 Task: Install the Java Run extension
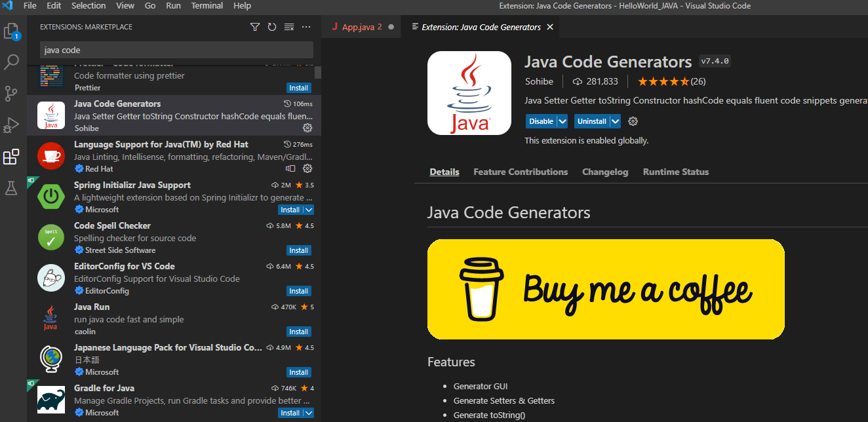[x=299, y=332]
